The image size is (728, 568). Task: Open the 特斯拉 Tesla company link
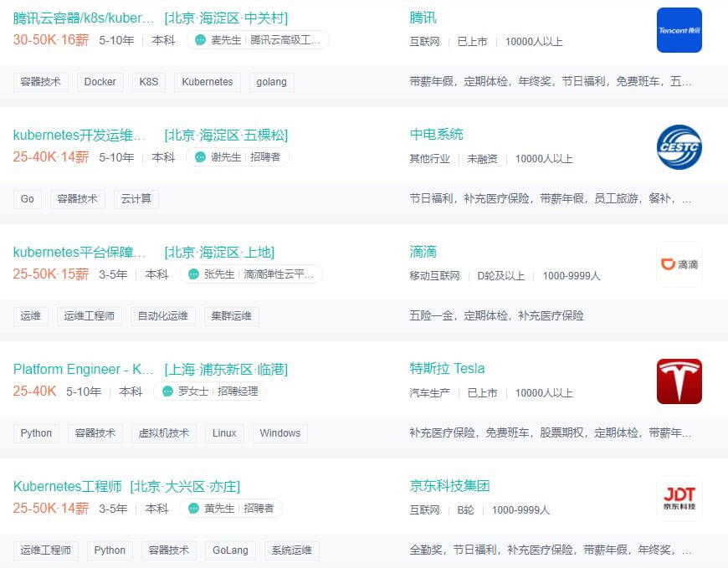coord(447,368)
